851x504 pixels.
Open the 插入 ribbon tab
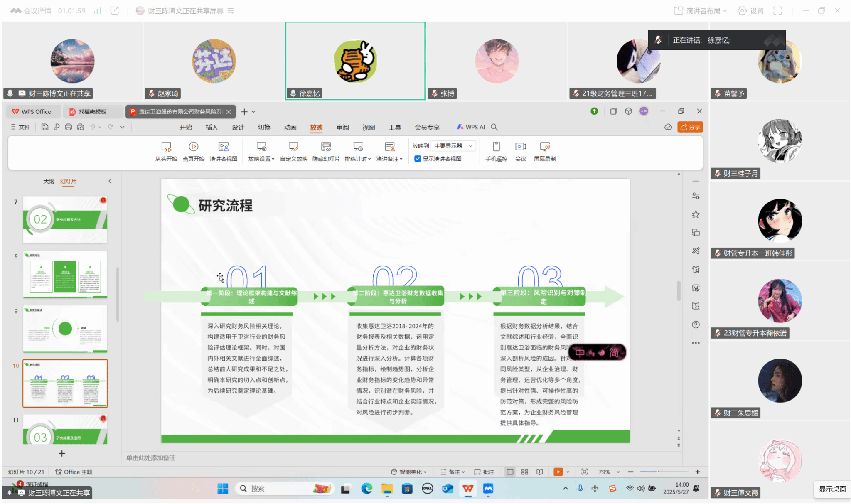pyautogui.click(x=212, y=127)
